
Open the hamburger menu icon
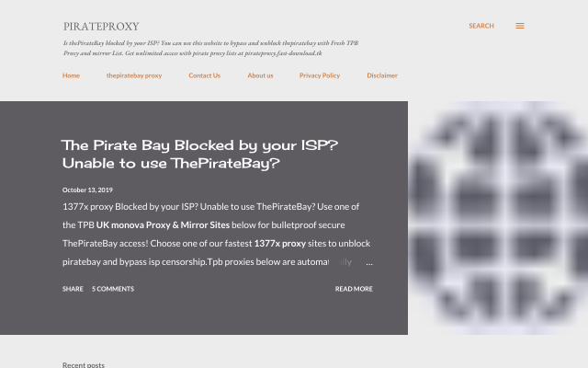click(x=520, y=26)
